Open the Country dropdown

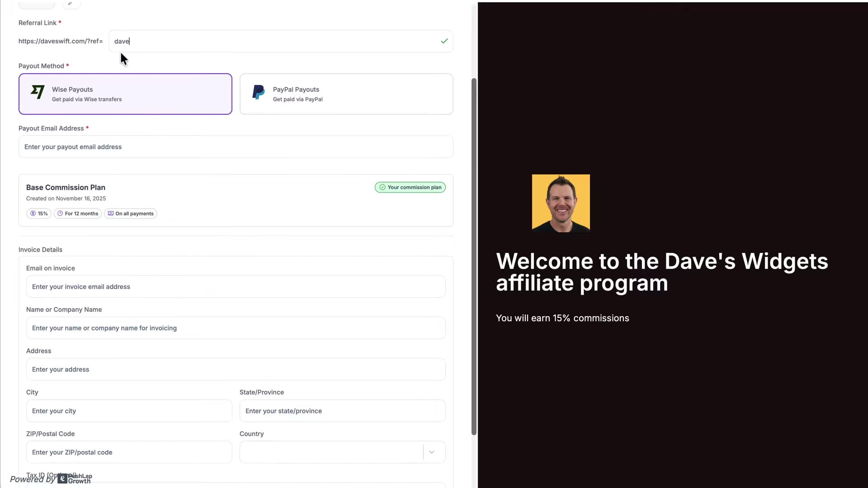tap(342, 452)
